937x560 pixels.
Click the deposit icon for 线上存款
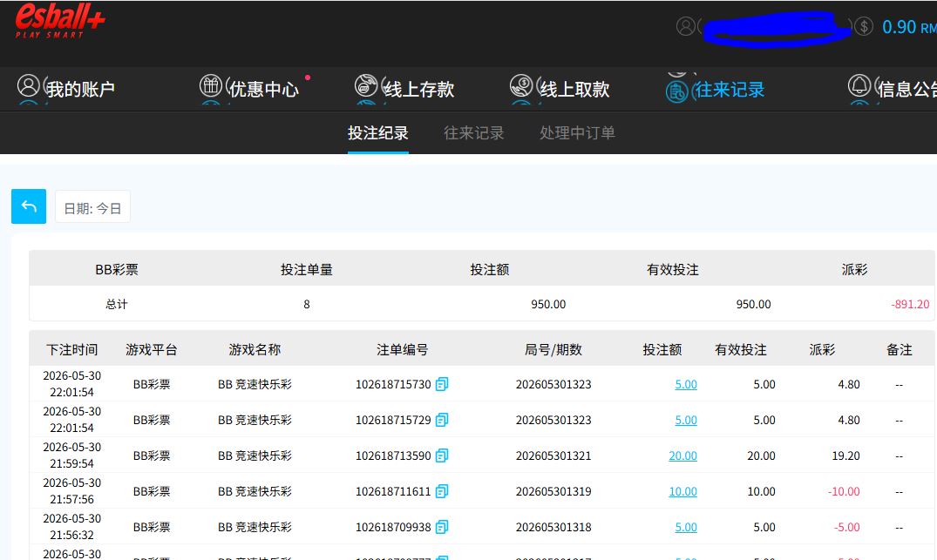[366, 86]
